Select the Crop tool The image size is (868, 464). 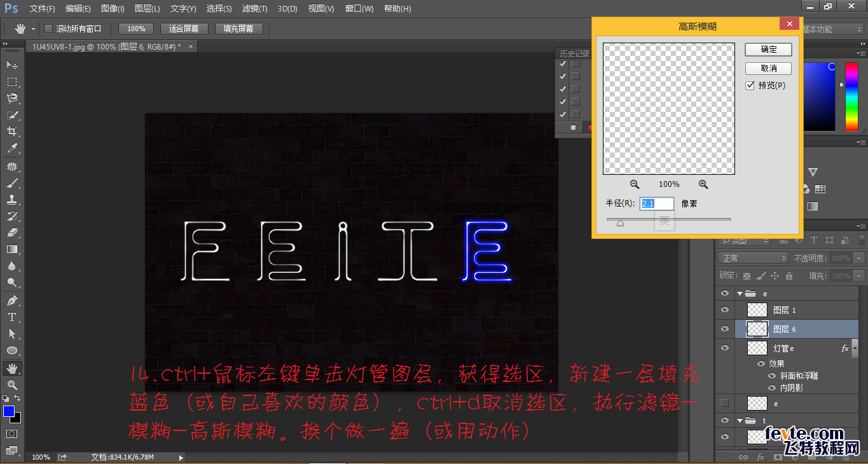click(x=13, y=132)
